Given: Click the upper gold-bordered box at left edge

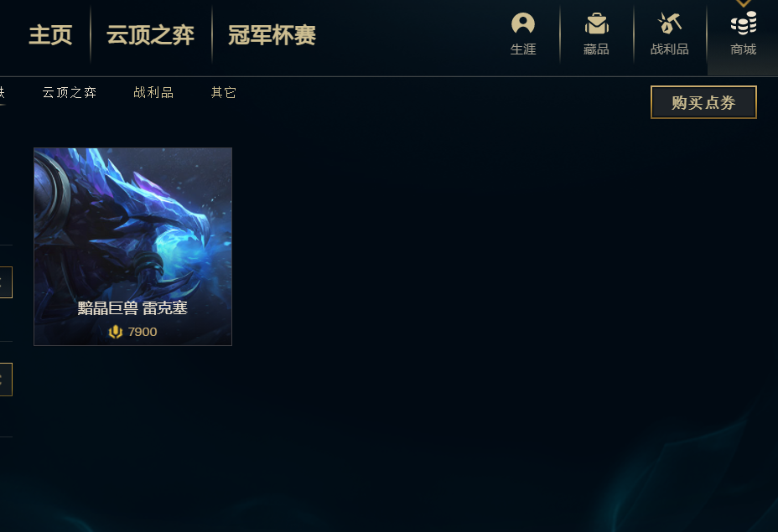Looking at the screenshot, I should 6,282.
